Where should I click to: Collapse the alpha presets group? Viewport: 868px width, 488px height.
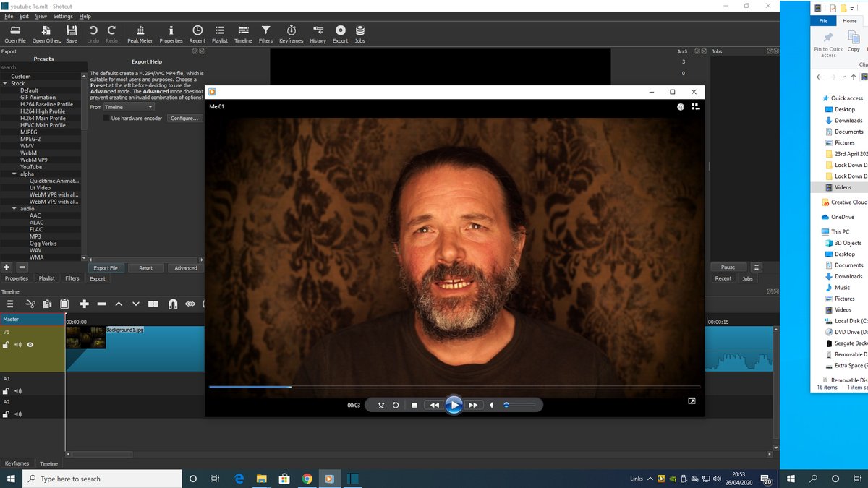point(14,174)
